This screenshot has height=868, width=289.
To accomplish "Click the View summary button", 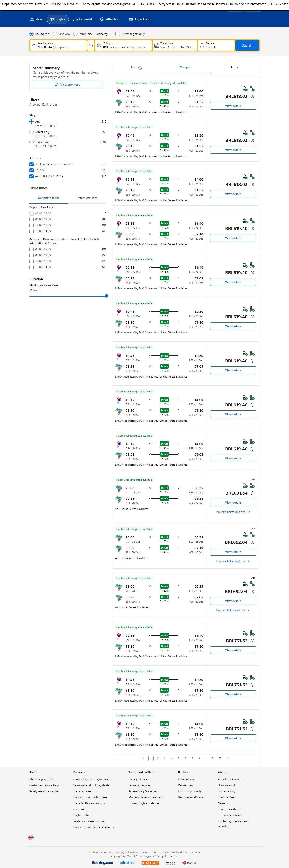I will click(x=68, y=85).
